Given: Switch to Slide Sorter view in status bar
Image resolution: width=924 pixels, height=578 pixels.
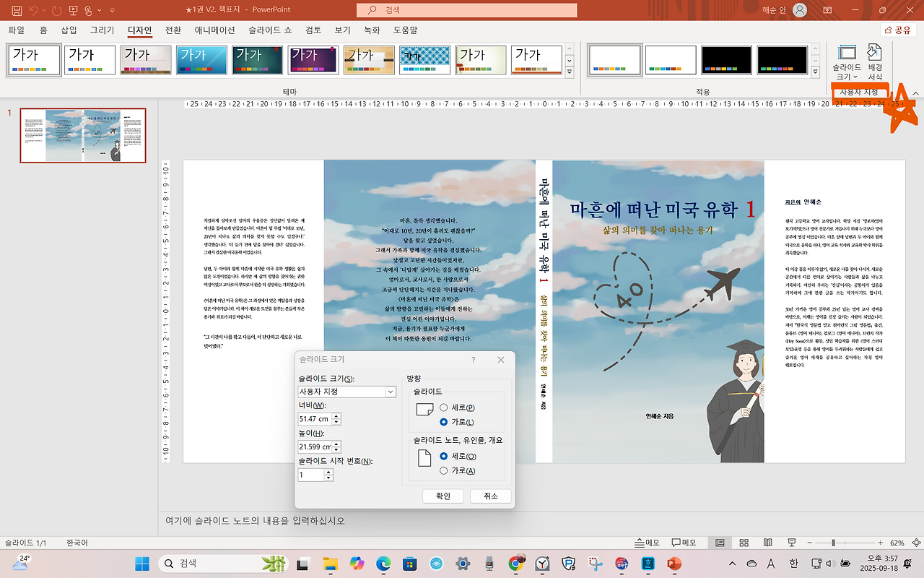Looking at the screenshot, I should coord(743,542).
